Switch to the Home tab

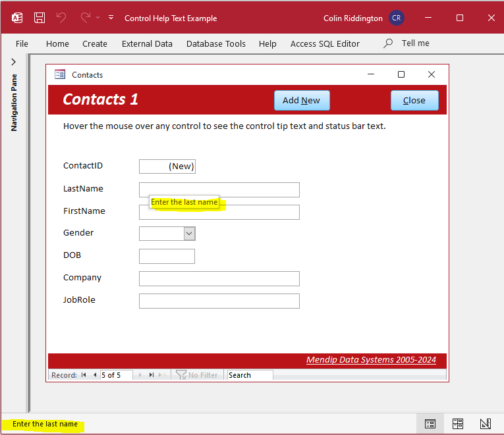click(57, 43)
